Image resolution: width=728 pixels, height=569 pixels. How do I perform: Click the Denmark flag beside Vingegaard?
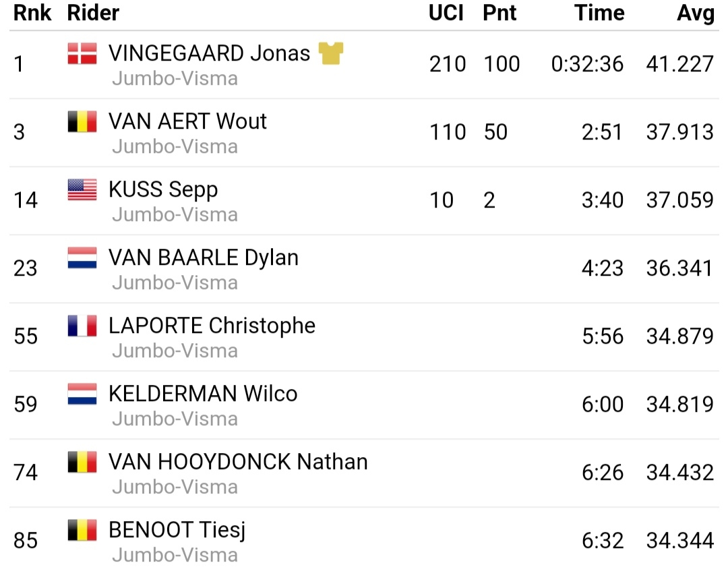tap(82, 53)
